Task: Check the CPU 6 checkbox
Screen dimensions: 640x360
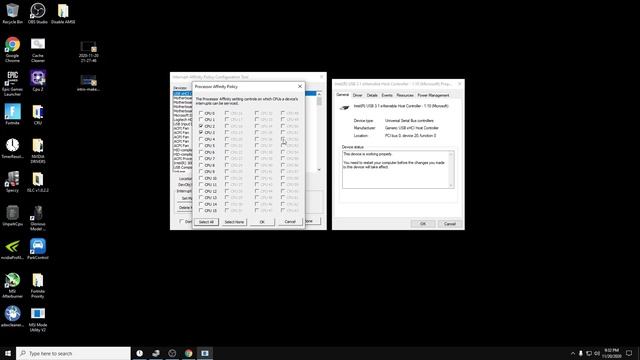Action: coord(201,152)
